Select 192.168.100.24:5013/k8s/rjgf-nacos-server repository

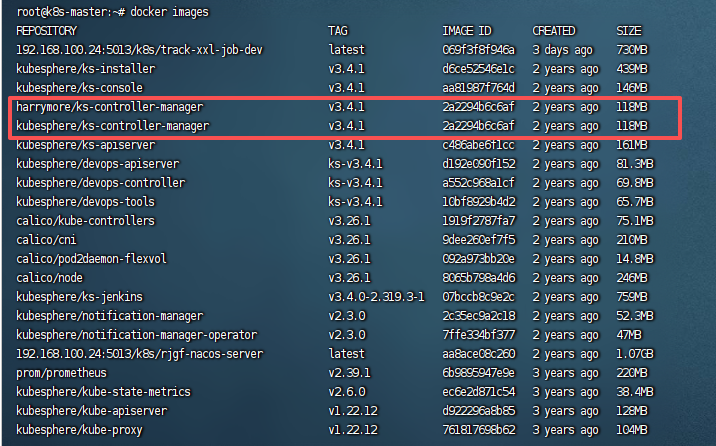140,354
